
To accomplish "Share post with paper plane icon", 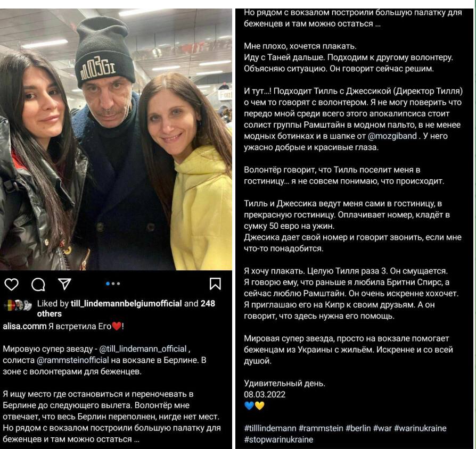I will (64, 284).
